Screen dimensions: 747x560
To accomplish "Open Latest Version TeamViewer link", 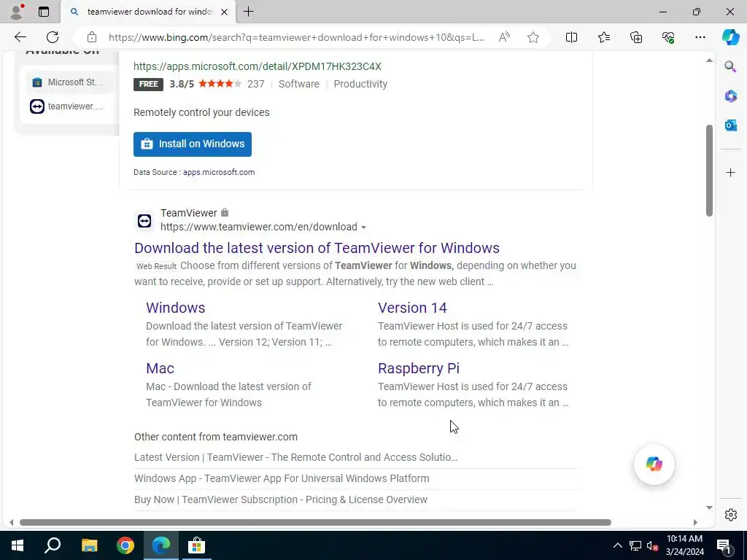I will pos(296,457).
